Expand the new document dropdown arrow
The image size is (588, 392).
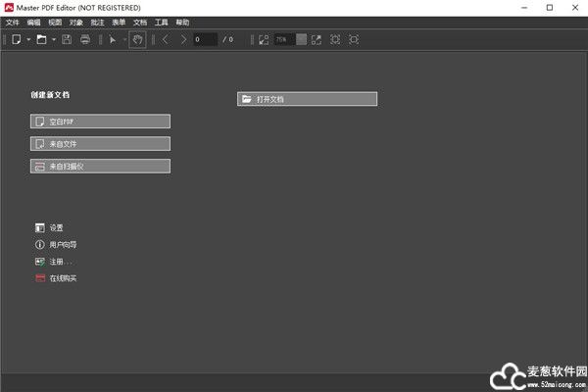point(28,39)
